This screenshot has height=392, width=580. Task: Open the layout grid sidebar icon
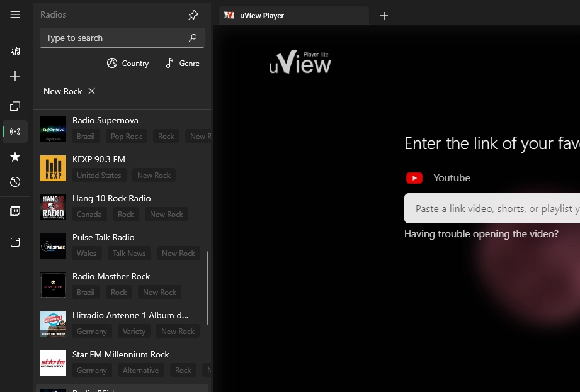tap(14, 242)
